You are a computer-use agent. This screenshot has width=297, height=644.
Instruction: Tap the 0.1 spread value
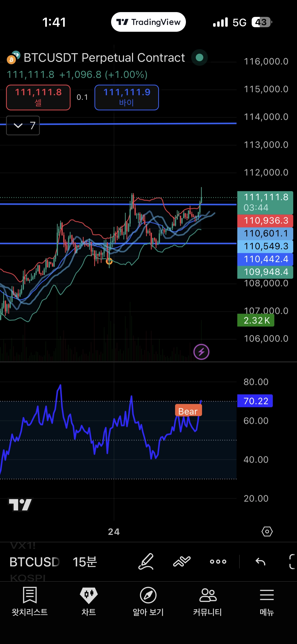[x=82, y=97]
